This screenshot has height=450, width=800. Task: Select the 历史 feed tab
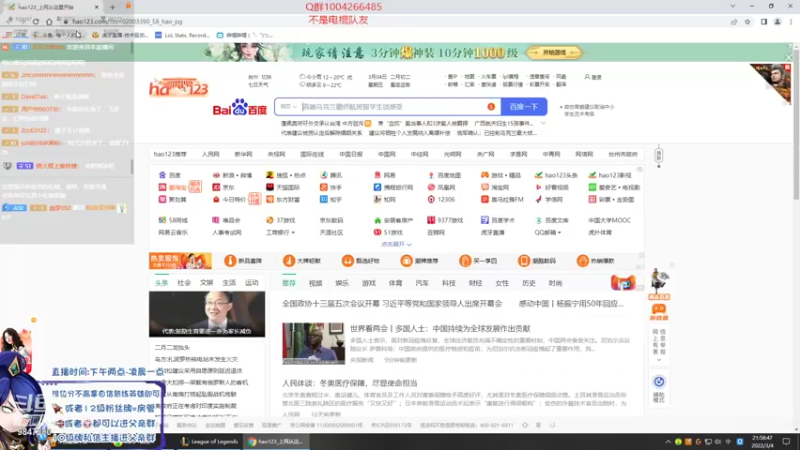(x=529, y=283)
